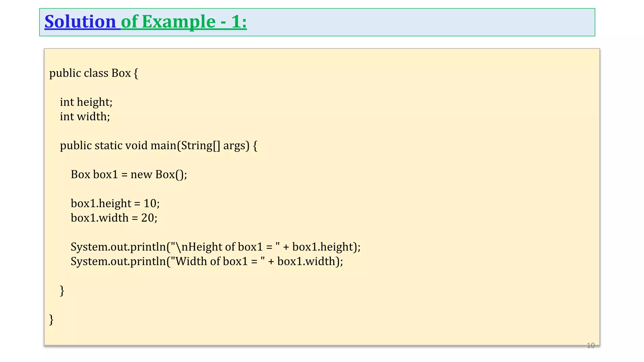Click the "int width;" declaration

tap(85, 117)
